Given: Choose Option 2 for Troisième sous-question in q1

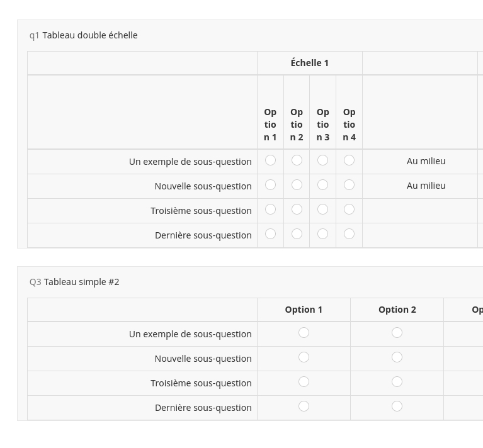Looking at the screenshot, I should click(x=297, y=210).
